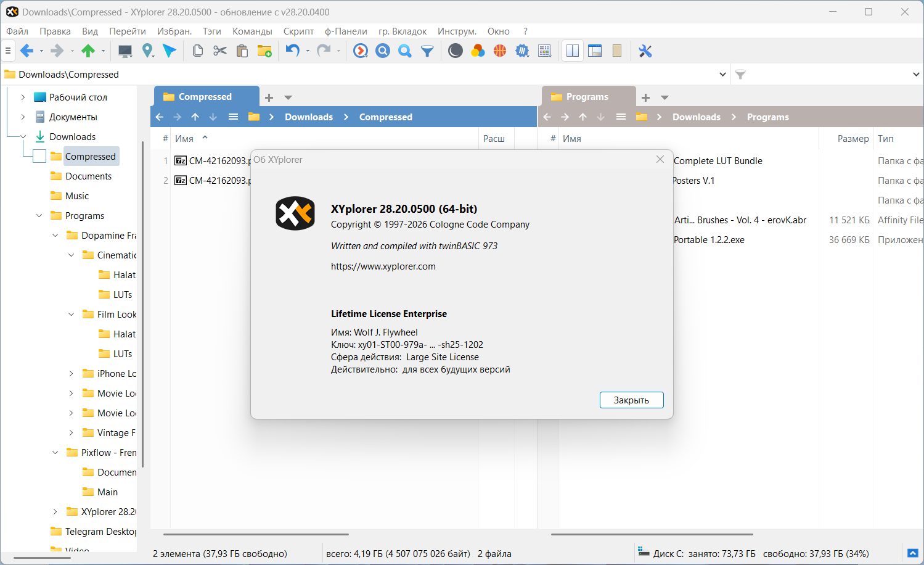
Task: Switch to the Compressed tab
Action: [x=206, y=97]
